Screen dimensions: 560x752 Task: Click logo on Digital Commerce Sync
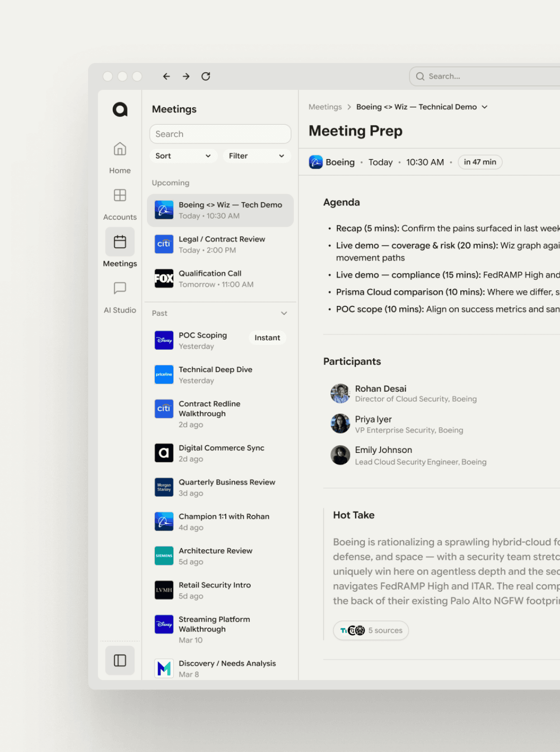(x=164, y=453)
